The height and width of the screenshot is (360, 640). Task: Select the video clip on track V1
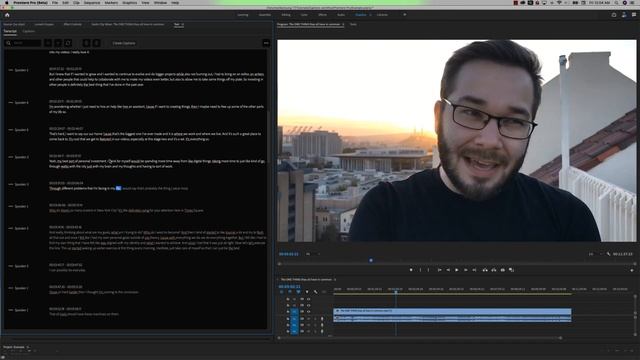click(452, 311)
